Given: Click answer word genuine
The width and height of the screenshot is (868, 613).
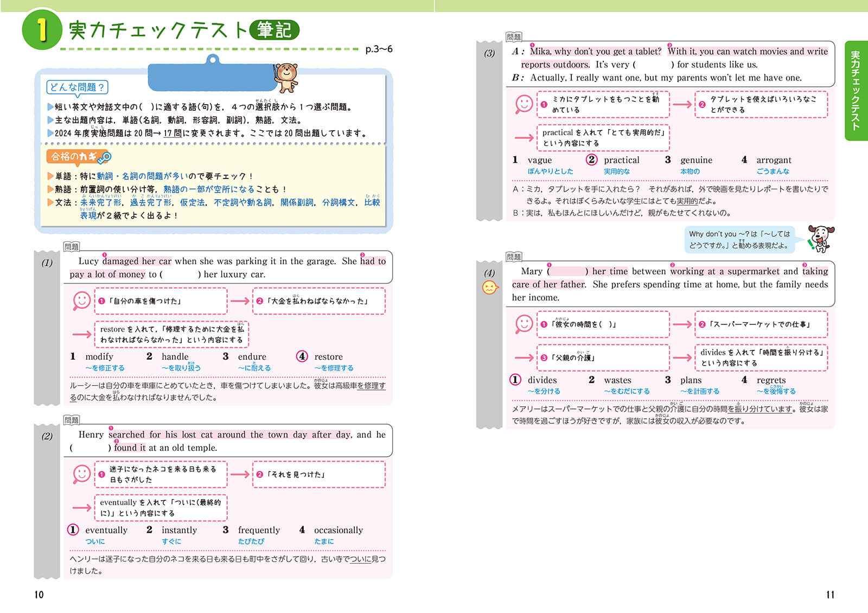Looking at the screenshot, I should (696, 160).
